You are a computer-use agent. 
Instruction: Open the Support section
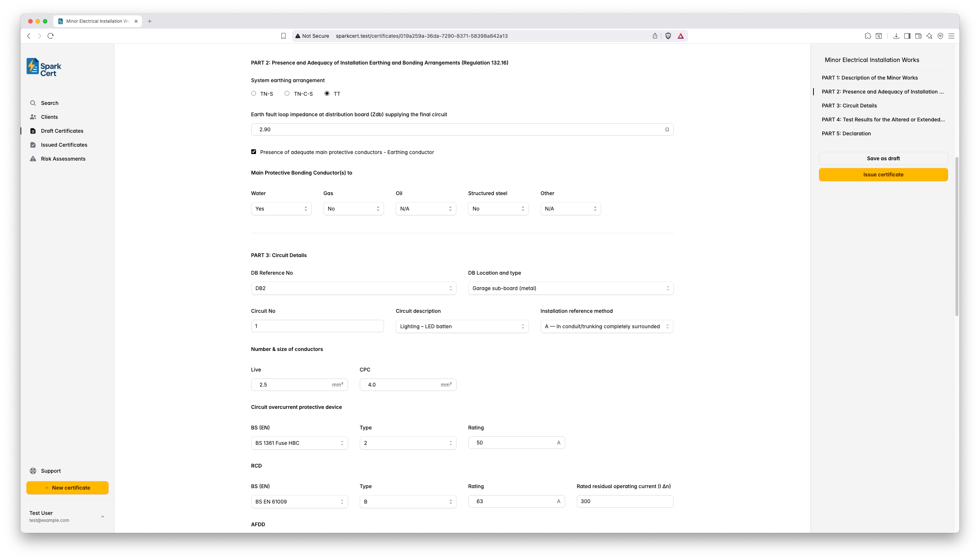[x=50, y=471]
